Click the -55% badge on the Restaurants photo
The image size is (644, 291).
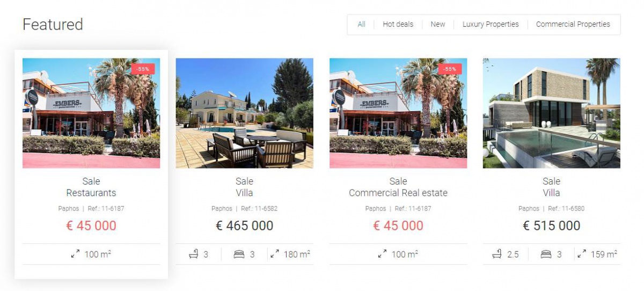(143, 69)
